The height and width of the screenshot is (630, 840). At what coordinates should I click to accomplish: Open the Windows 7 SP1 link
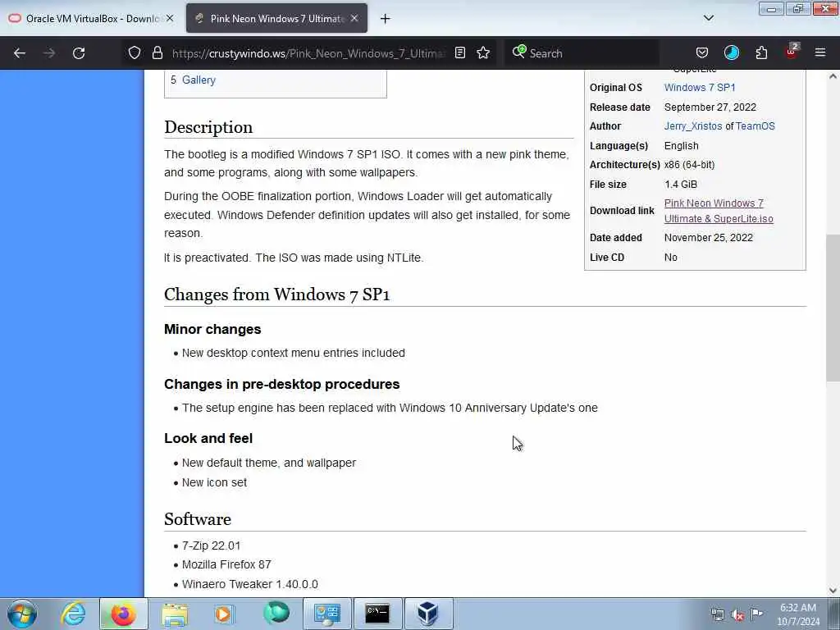click(x=699, y=87)
